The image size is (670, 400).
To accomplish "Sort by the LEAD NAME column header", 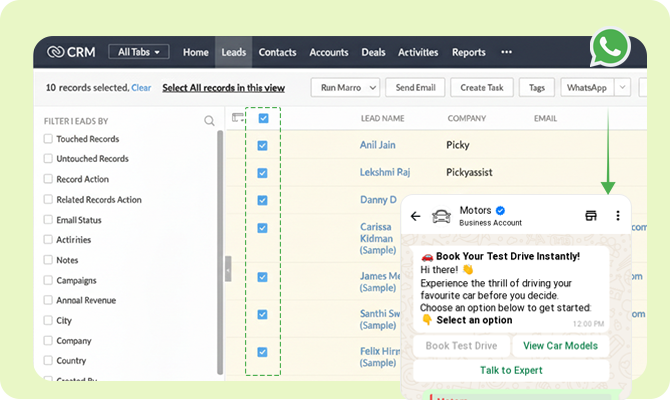I will pyautogui.click(x=382, y=118).
